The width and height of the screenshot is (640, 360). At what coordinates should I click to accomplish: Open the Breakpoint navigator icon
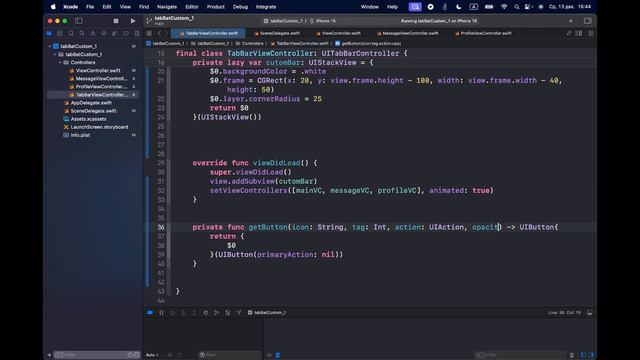click(126, 33)
